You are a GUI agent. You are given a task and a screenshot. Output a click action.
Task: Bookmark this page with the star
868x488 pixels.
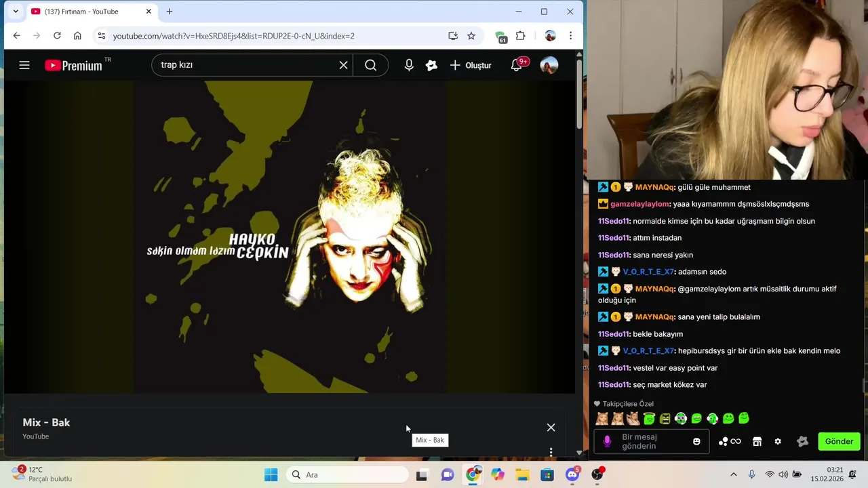tap(471, 36)
